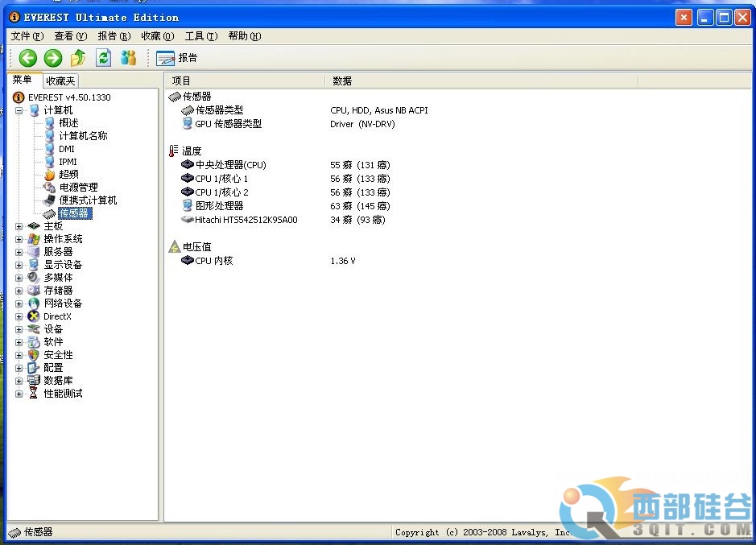Click the Windows flag icon for 操作系统
This screenshot has width=756, height=545.
click(x=34, y=239)
